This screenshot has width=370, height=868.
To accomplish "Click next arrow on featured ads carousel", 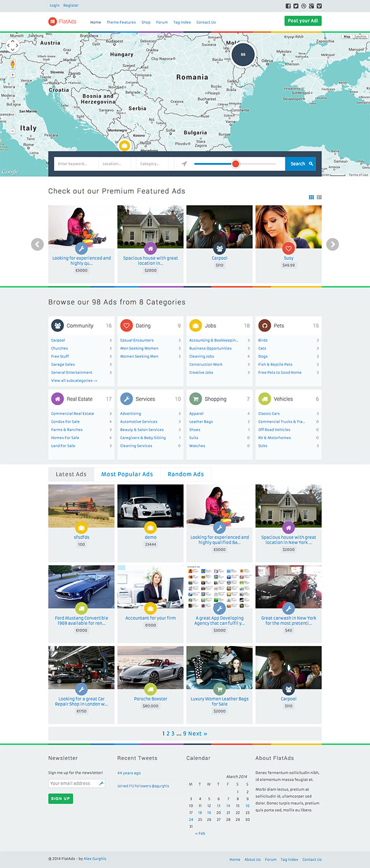I will coord(332,244).
